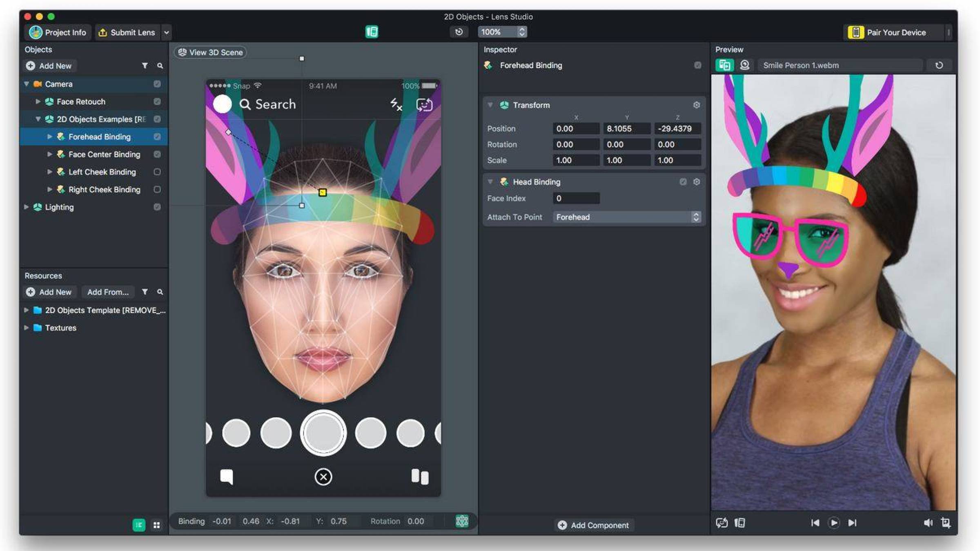
Task: Mute the preview audio
Action: 927,523
